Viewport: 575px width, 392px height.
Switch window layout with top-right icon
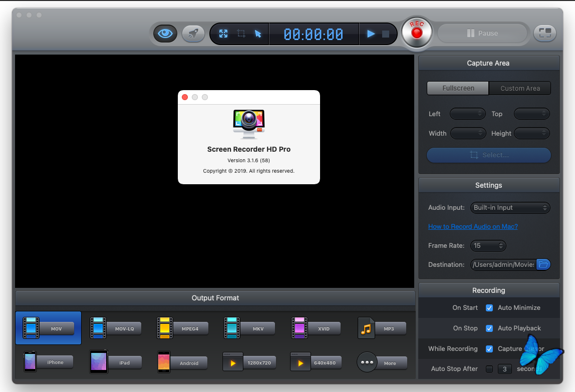tap(545, 33)
